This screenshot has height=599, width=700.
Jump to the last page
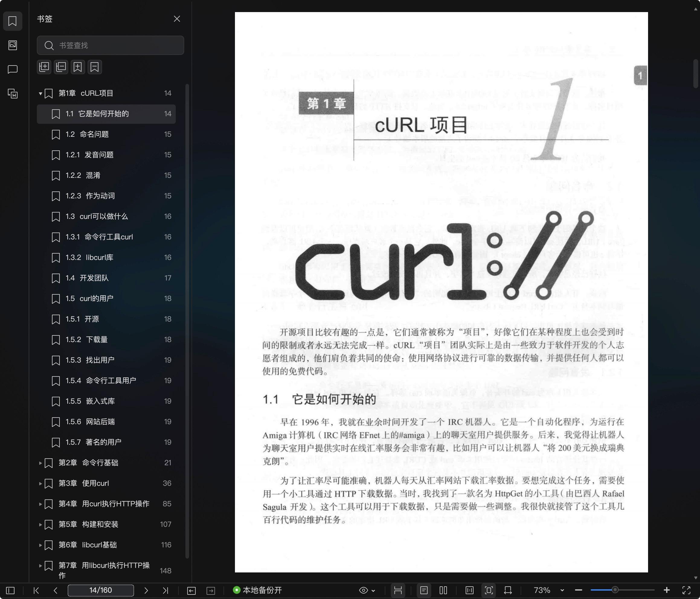[165, 590]
